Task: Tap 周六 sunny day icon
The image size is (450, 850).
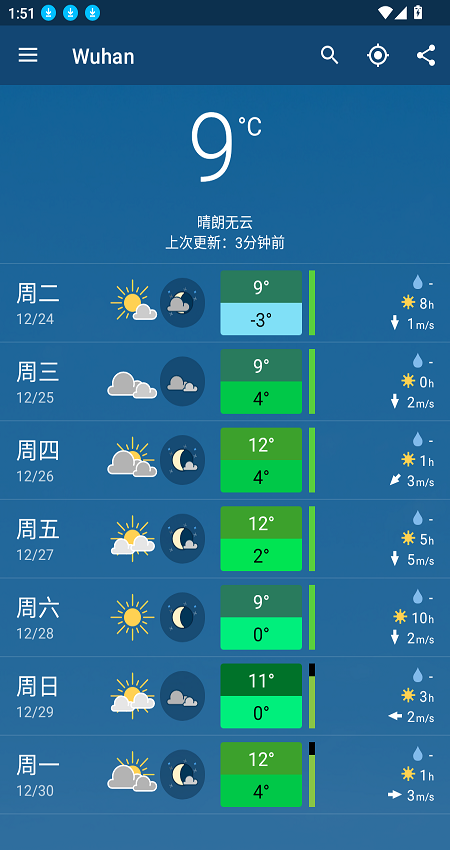Action: coord(132,617)
